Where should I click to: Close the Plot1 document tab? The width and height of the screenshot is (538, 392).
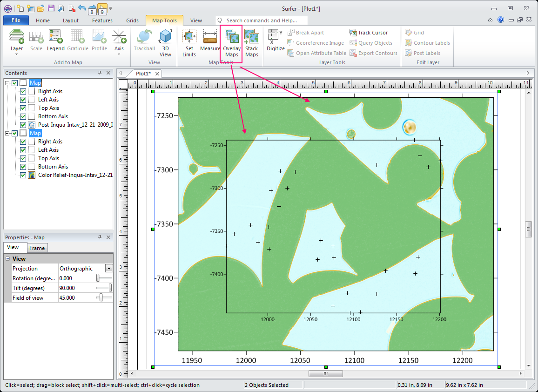tap(157, 74)
